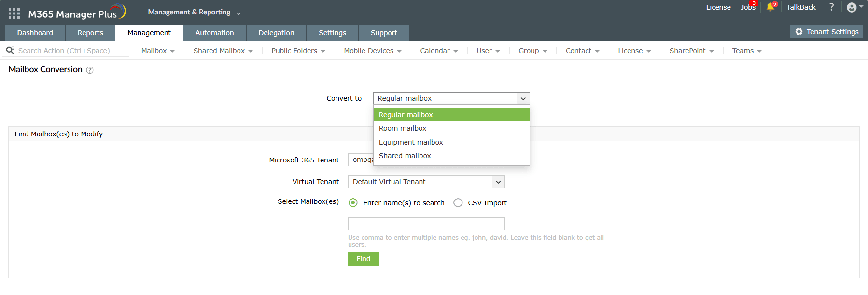Click the Search Action magnifier icon

tap(10, 50)
